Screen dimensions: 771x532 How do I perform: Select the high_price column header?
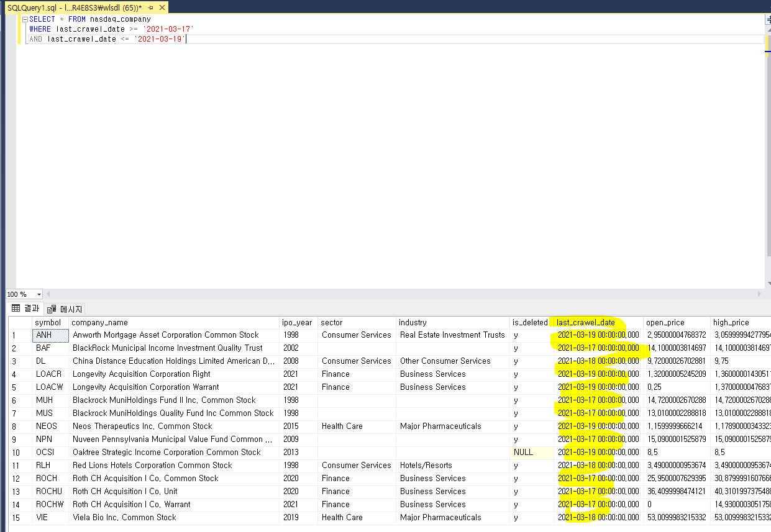click(741, 322)
